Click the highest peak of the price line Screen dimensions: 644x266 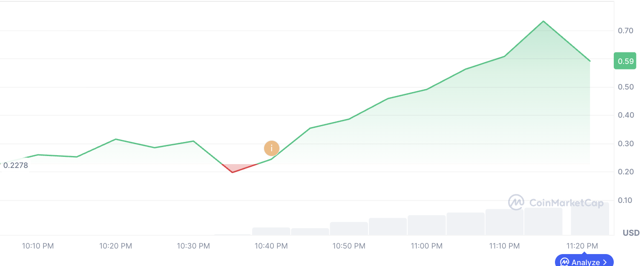[x=543, y=21]
